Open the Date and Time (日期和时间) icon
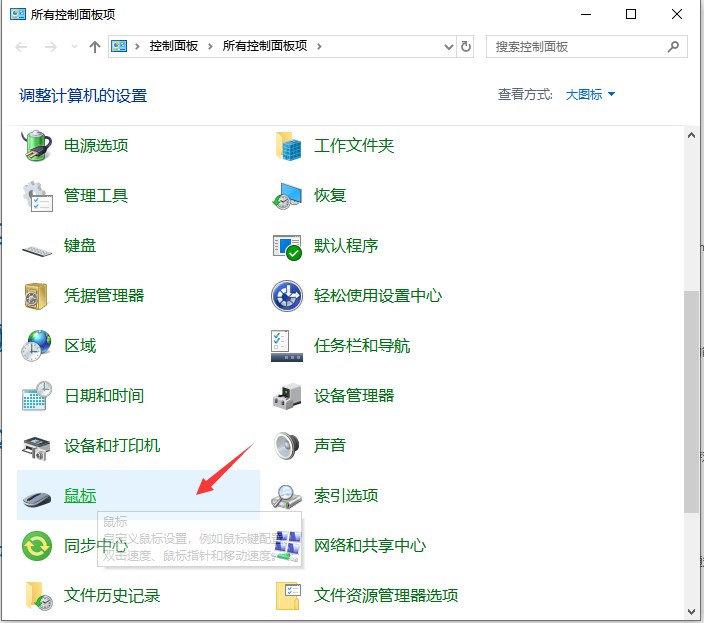This screenshot has height=623, width=704. 37,396
